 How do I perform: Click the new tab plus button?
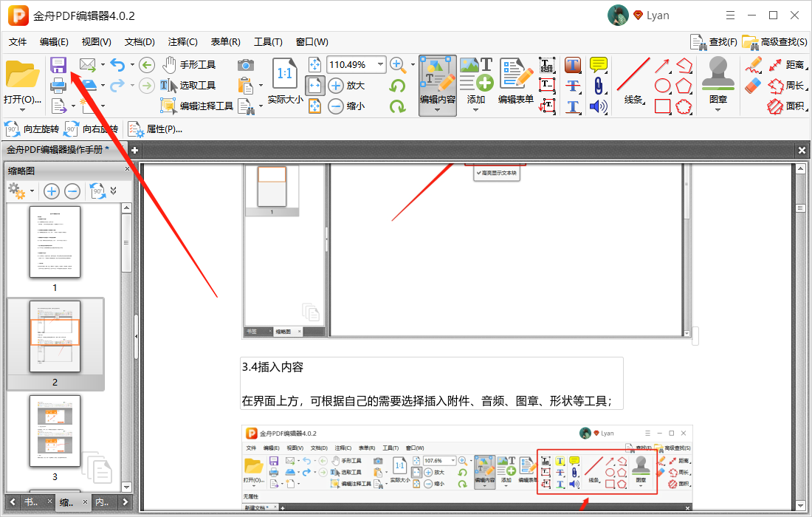pyautogui.click(x=134, y=150)
